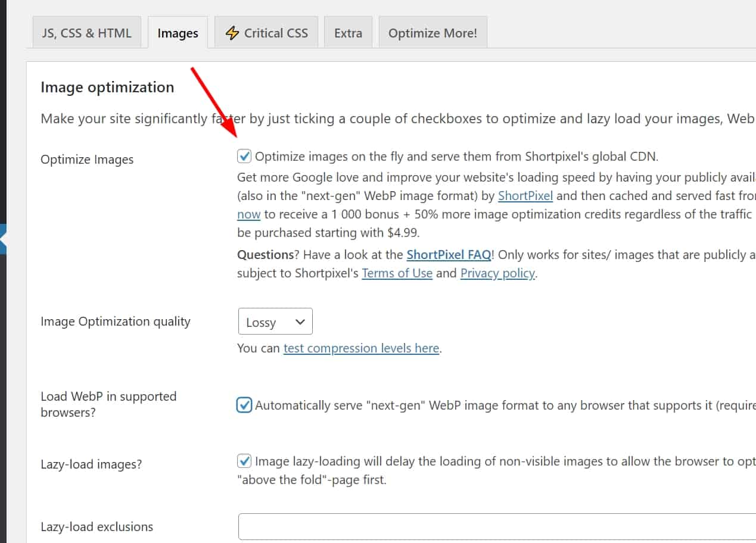Open the JS, CSS & HTML tab

[86, 33]
